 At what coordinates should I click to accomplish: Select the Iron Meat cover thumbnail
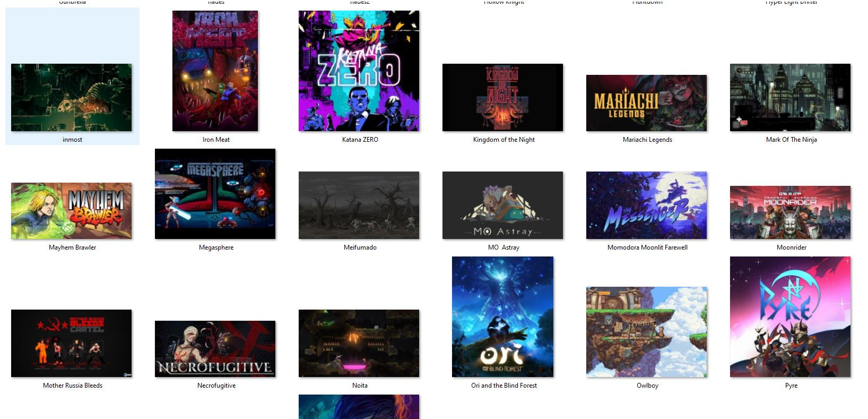pyautogui.click(x=215, y=71)
